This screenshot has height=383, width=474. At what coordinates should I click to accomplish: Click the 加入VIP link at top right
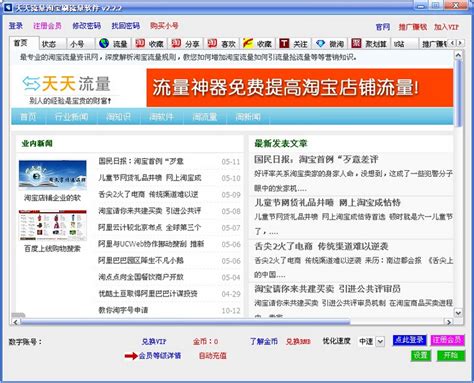(x=446, y=27)
